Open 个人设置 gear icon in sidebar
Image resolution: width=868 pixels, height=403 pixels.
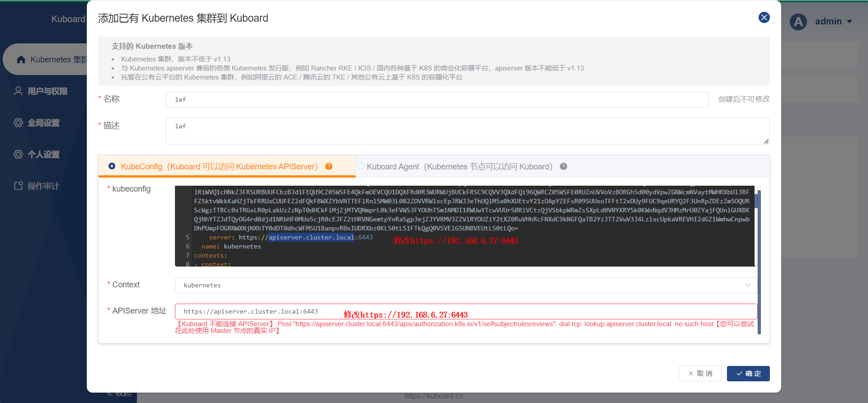tap(18, 154)
